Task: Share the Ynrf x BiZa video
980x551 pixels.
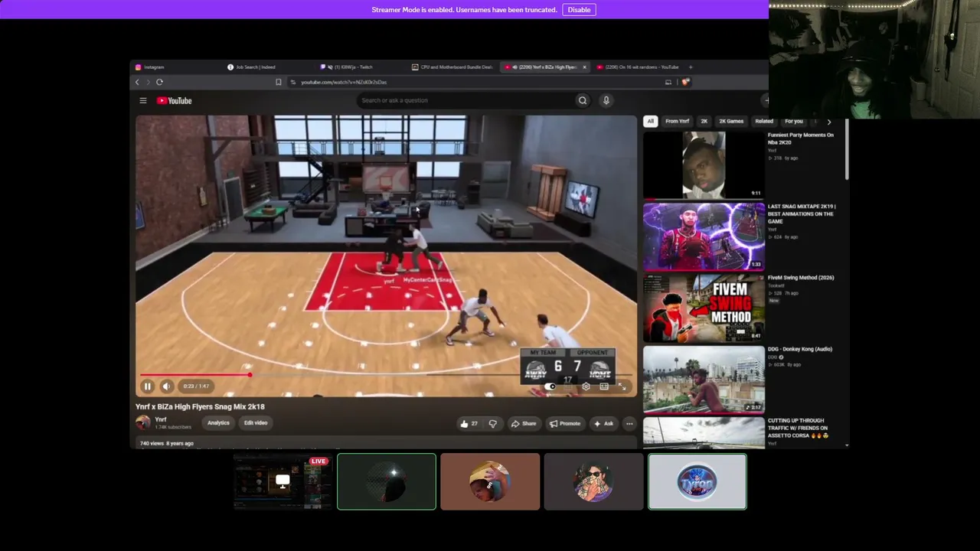Action: coord(524,423)
